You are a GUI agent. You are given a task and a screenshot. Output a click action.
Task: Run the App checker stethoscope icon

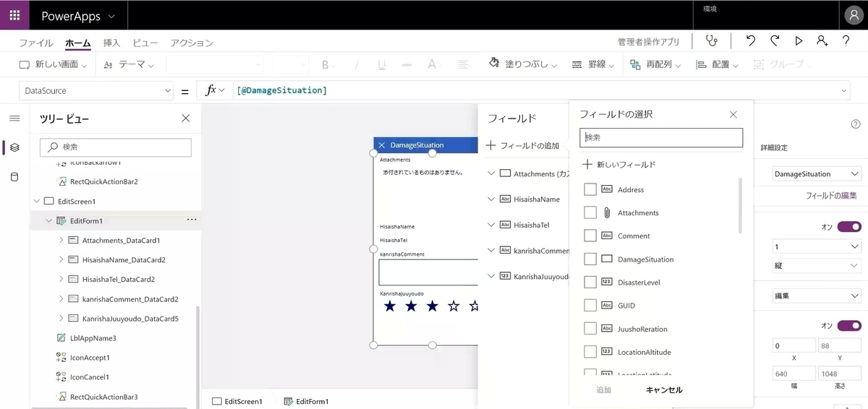tap(713, 42)
